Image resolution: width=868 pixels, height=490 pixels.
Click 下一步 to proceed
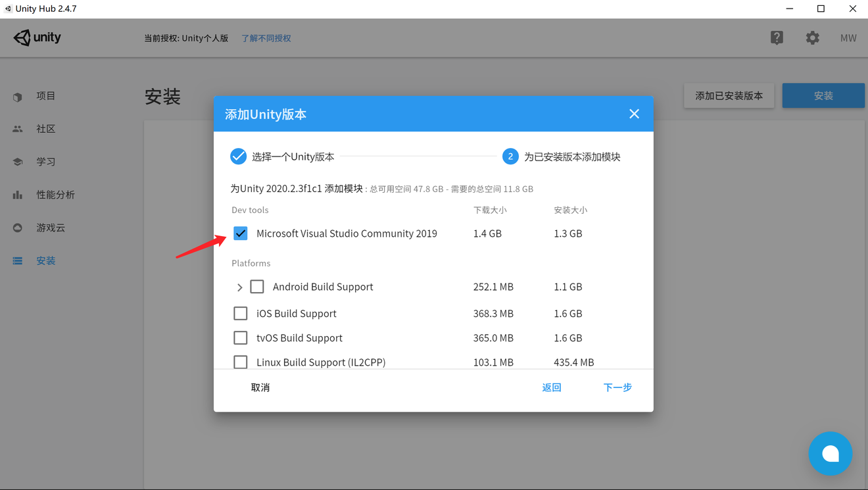pos(617,387)
